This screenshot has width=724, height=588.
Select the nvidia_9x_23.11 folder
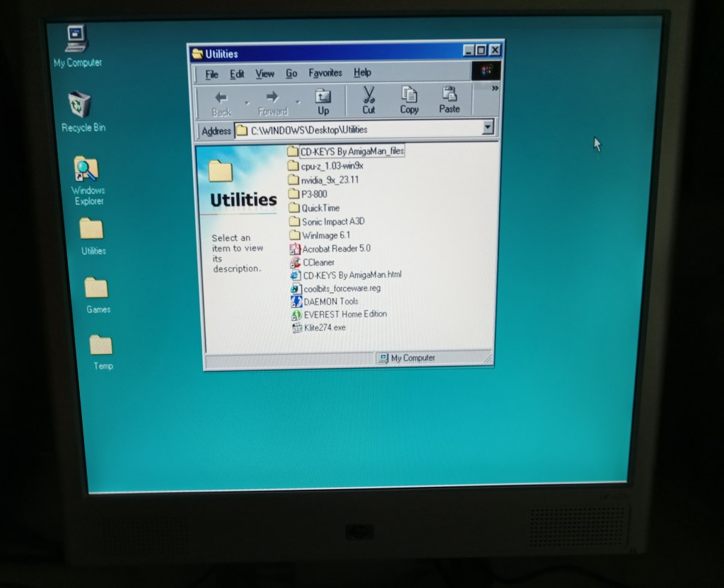click(x=329, y=180)
